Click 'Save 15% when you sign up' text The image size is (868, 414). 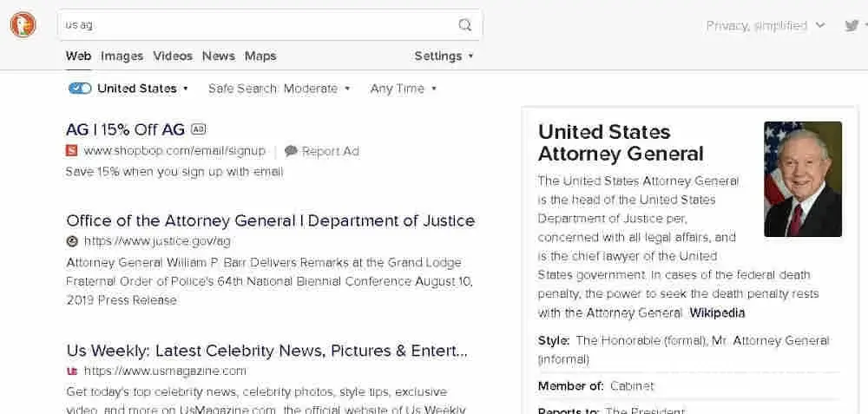(x=174, y=172)
